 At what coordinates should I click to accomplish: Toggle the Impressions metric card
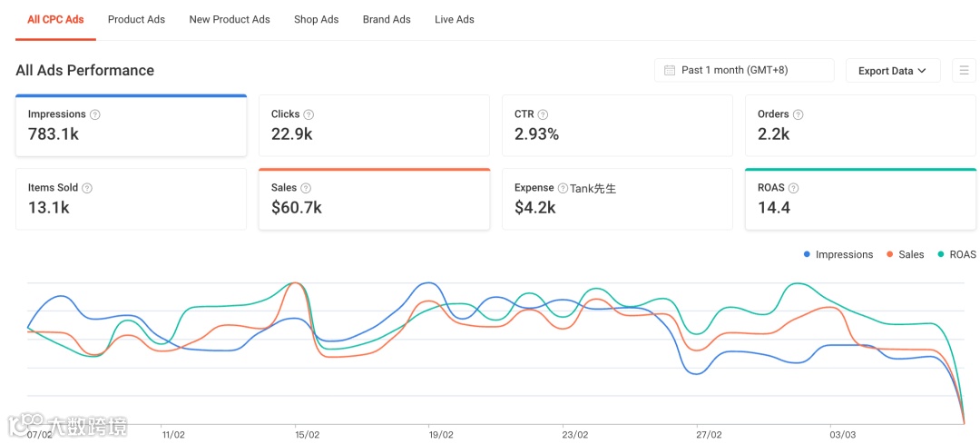131,125
